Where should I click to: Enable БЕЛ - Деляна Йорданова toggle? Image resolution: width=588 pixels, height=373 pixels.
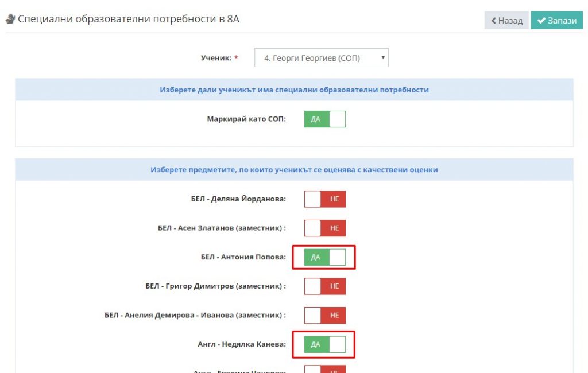pos(325,199)
